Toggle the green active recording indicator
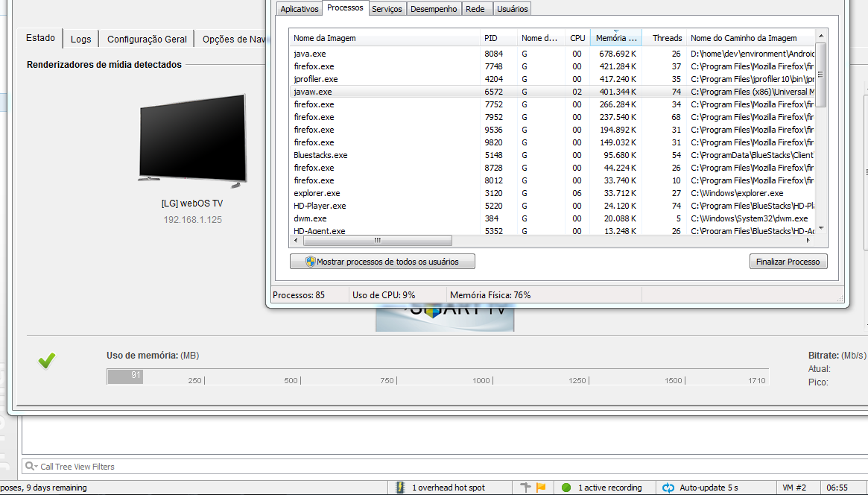This screenshot has width=868, height=495. click(x=566, y=485)
